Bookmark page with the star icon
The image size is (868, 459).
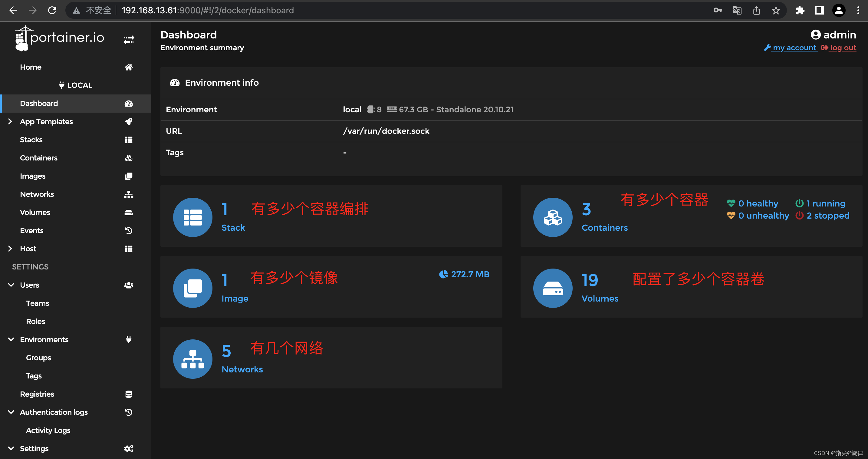click(x=776, y=11)
